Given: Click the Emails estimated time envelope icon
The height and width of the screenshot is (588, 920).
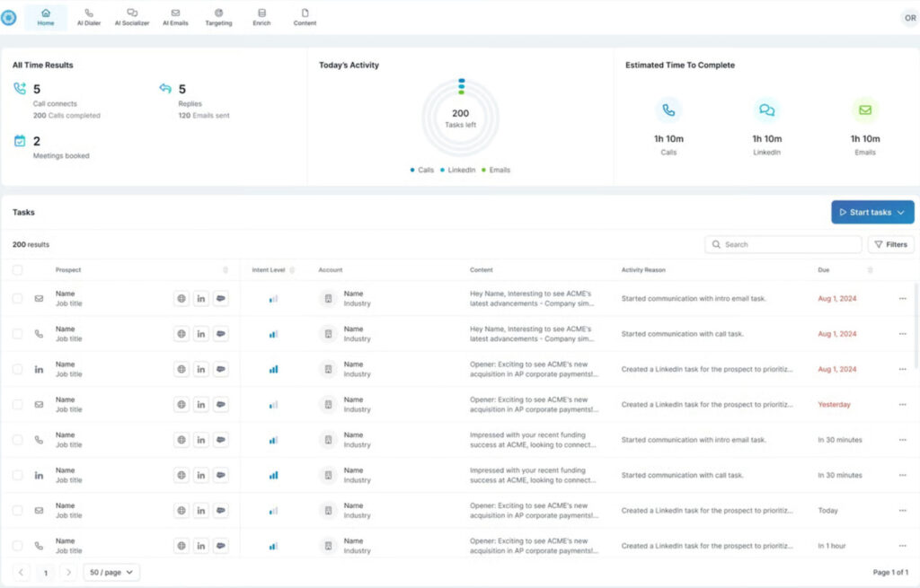Looking at the screenshot, I should tap(865, 110).
